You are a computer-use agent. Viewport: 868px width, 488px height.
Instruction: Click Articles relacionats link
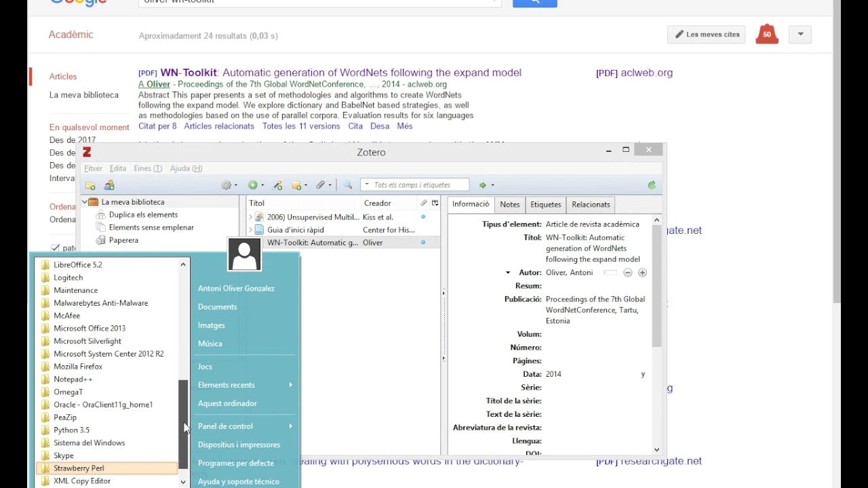click(219, 126)
